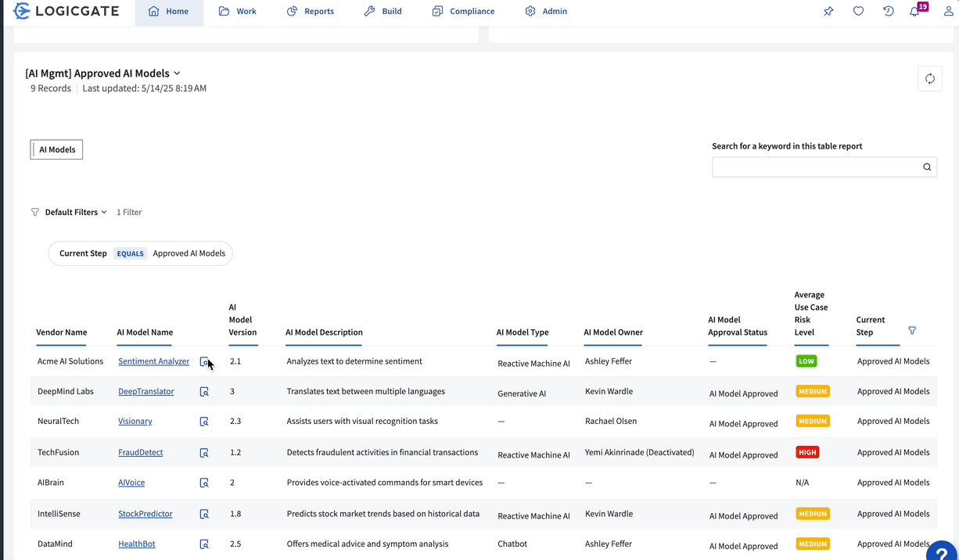Screen dimensions: 959x560
Task: Click the Acme AI Solutions vendor cell
Action: tap(70, 361)
